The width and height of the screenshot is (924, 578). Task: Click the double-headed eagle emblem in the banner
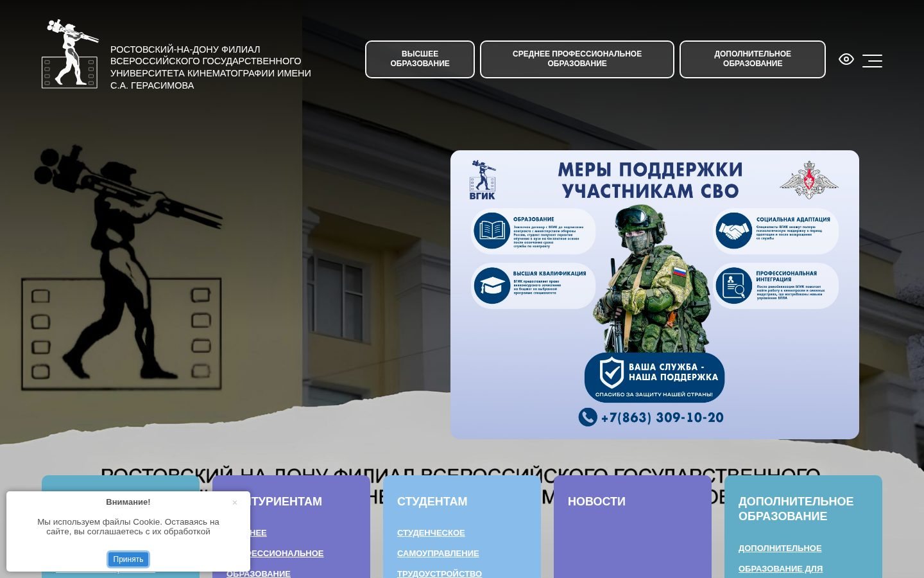[809, 180]
